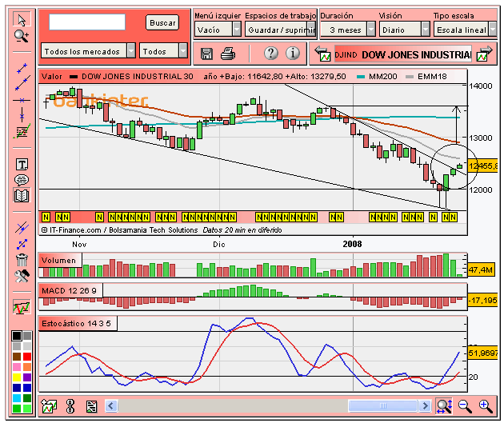Pick the line segment drawing tool
This screenshot has width=504, height=423.
22,69
